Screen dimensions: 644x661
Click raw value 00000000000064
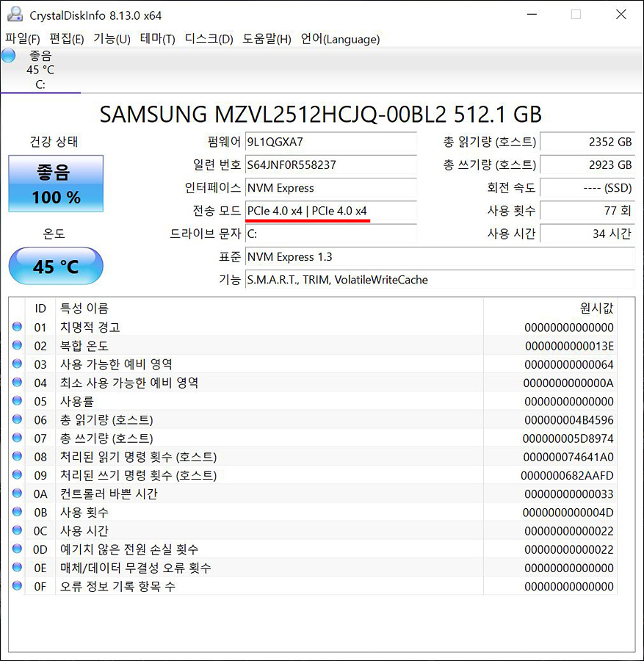point(569,364)
